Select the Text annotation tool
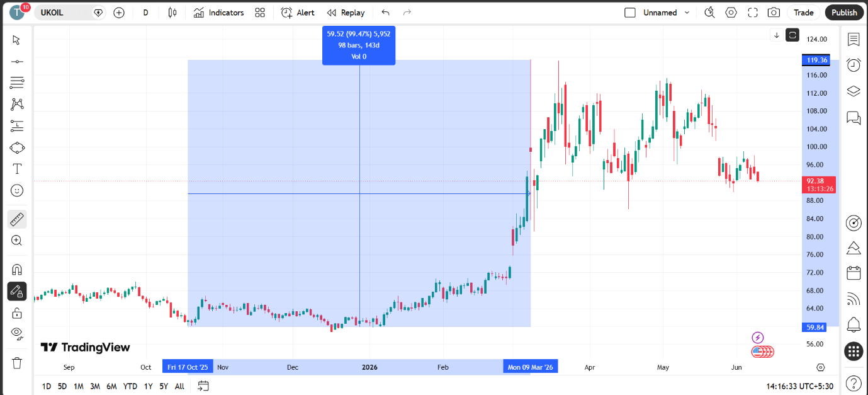 pyautogui.click(x=17, y=169)
